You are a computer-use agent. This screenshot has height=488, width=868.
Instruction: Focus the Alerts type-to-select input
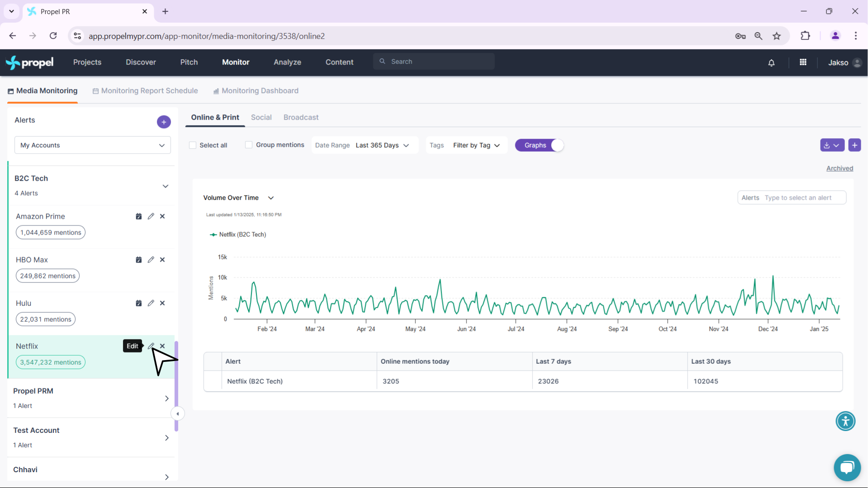pos(792,198)
